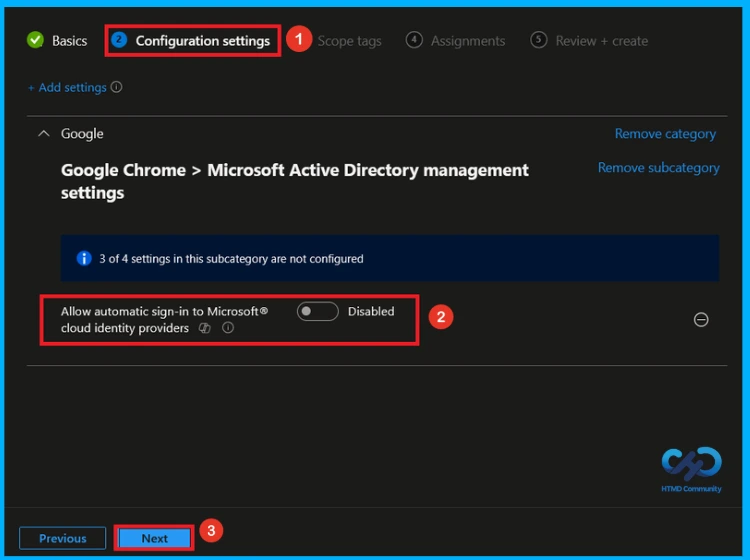
Task: Click the Google category title
Action: click(x=82, y=133)
